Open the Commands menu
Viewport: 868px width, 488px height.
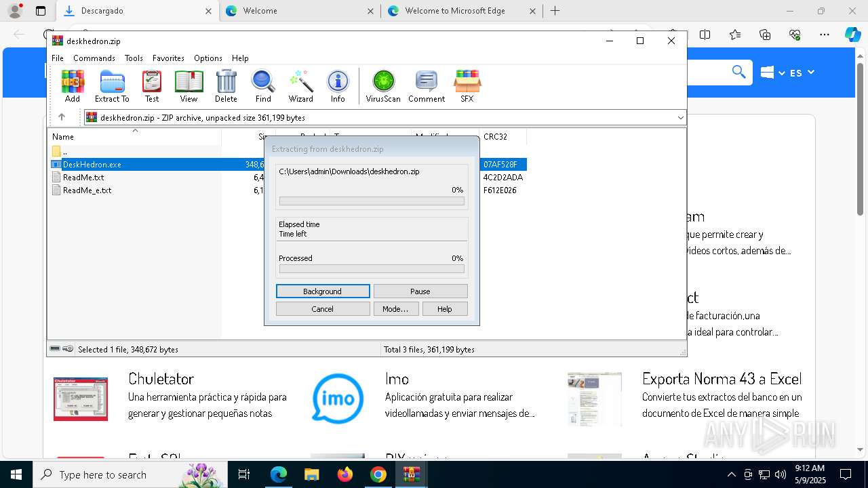click(x=94, y=58)
